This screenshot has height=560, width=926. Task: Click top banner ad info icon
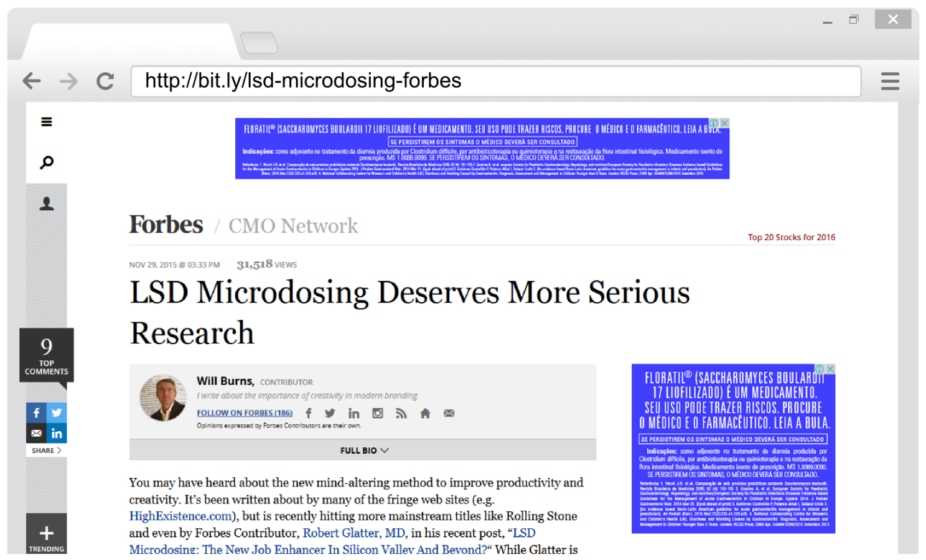[x=714, y=123]
